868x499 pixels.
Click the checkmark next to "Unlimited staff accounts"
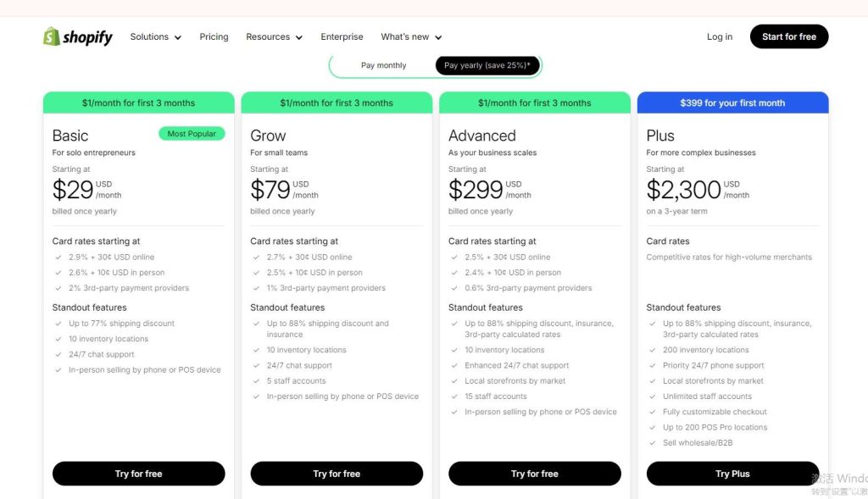653,396
